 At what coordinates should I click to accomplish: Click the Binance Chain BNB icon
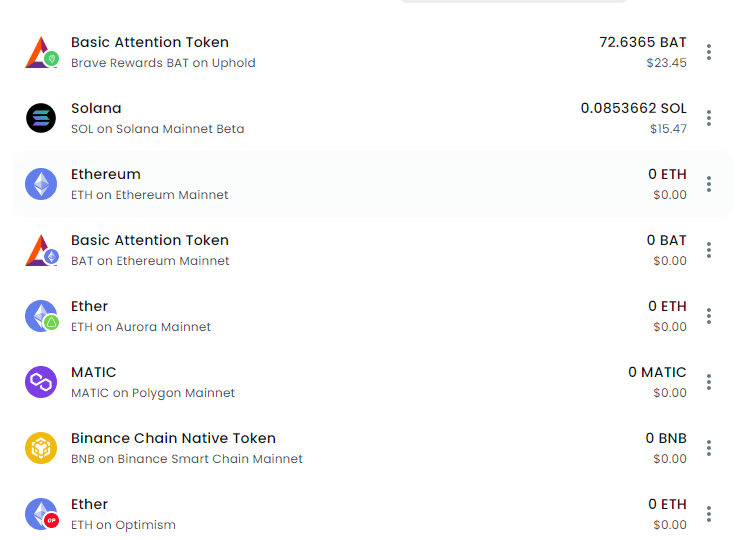(41, 448)
